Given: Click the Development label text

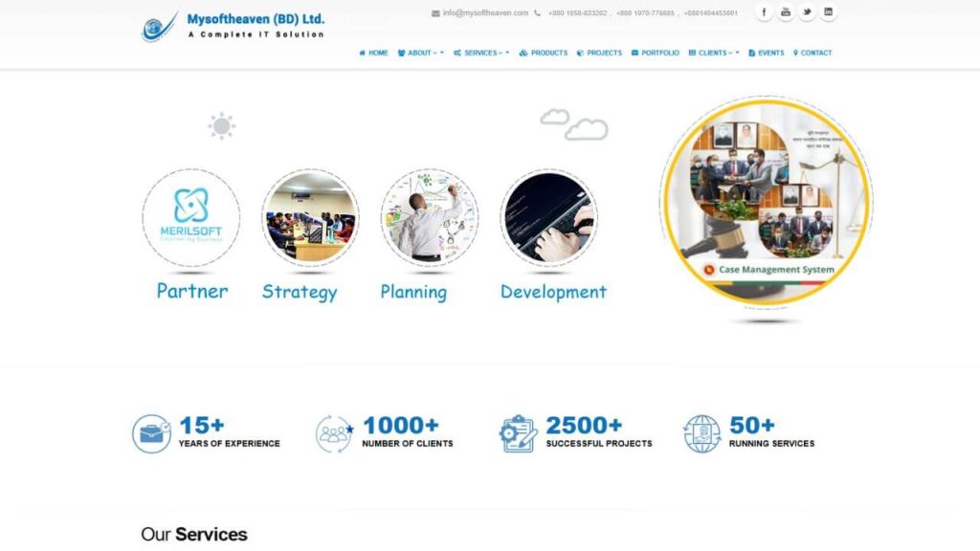Looking at the screenshot, I should click(553, 292).
